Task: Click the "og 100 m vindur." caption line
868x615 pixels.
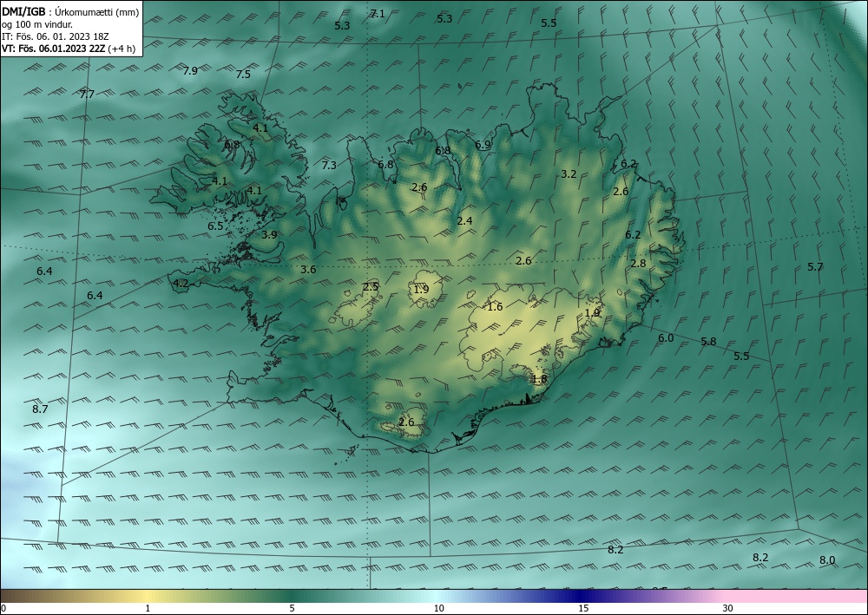Action: 37,24
